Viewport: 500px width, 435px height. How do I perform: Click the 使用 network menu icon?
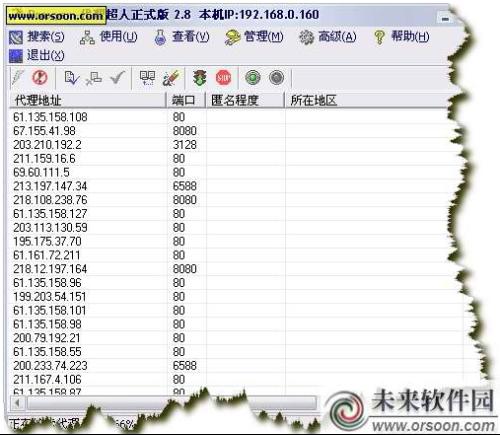click(87, 38)
